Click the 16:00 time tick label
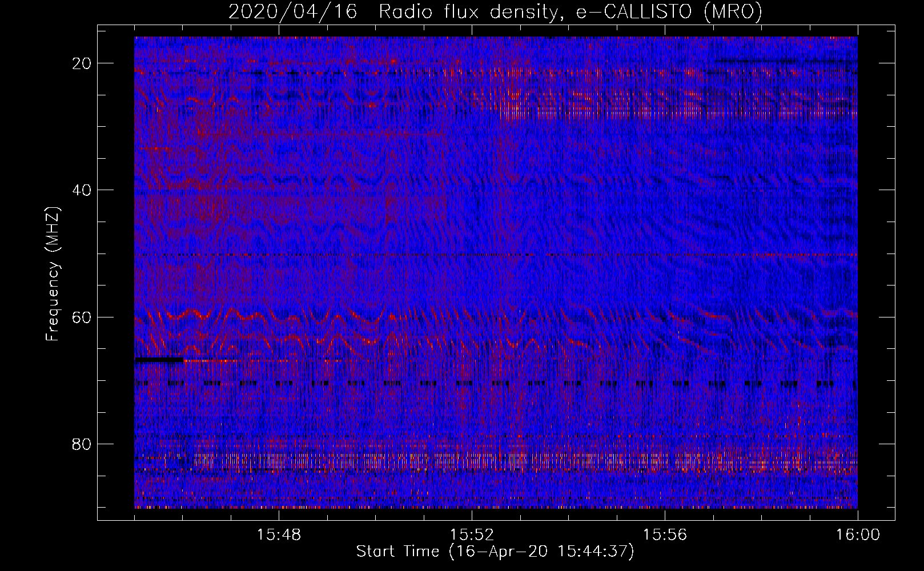The width and height of the screenshot is (924, 571). [858, 535]
